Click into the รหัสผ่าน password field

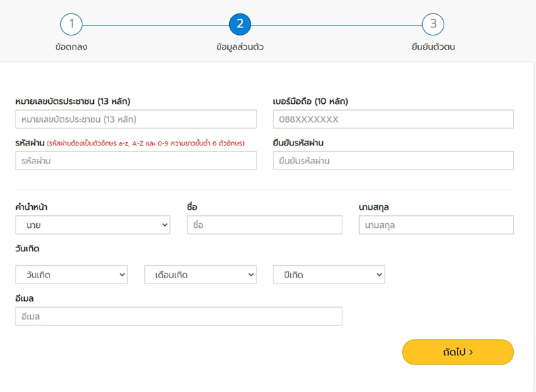click(135, 161)
